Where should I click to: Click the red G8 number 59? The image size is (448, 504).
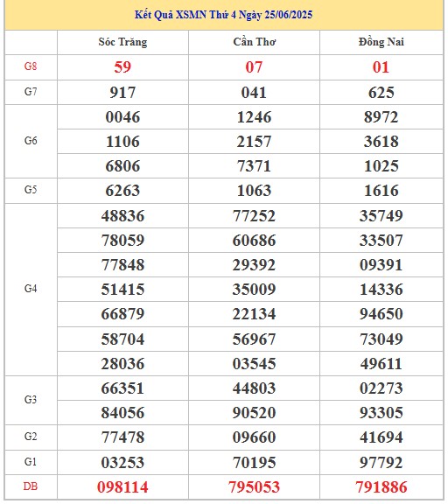tap(122, 67)
